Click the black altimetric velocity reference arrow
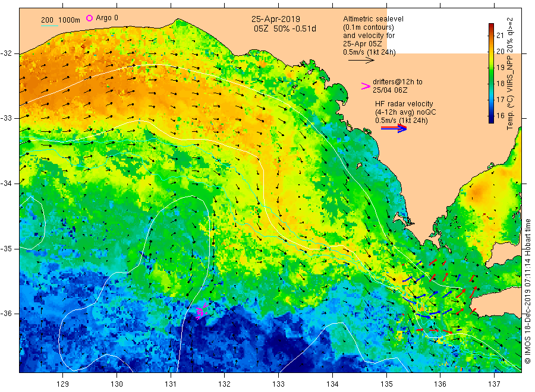The width and height of the screenshot is (535, 392). pyautogui.click(x=361, y=61)
